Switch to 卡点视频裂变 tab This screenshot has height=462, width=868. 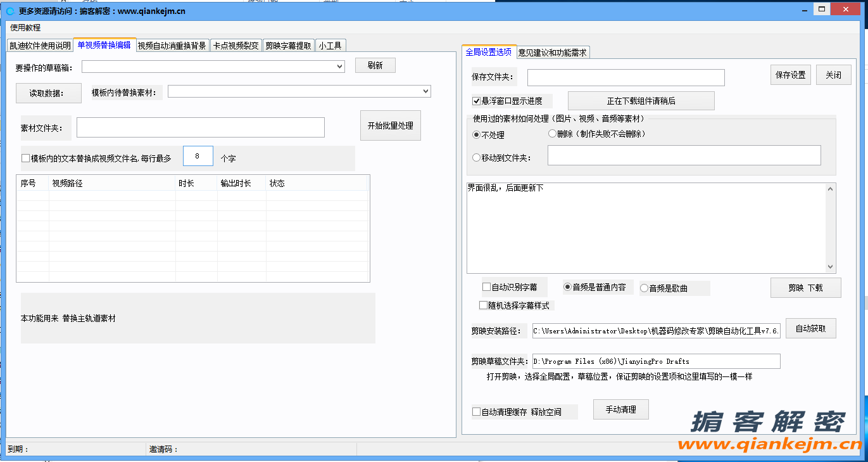[x=236, y=46]
